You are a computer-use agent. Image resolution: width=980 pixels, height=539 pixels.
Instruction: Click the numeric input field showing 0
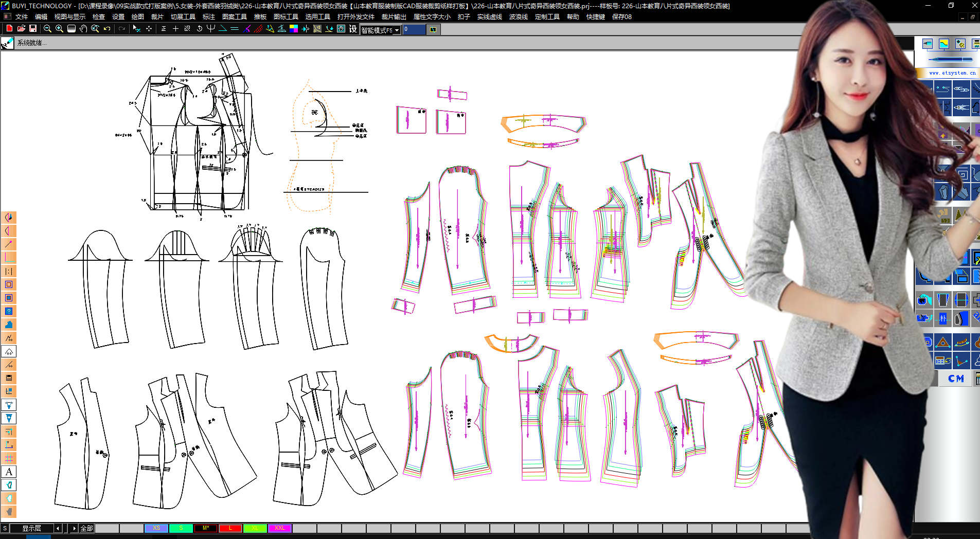414,29
